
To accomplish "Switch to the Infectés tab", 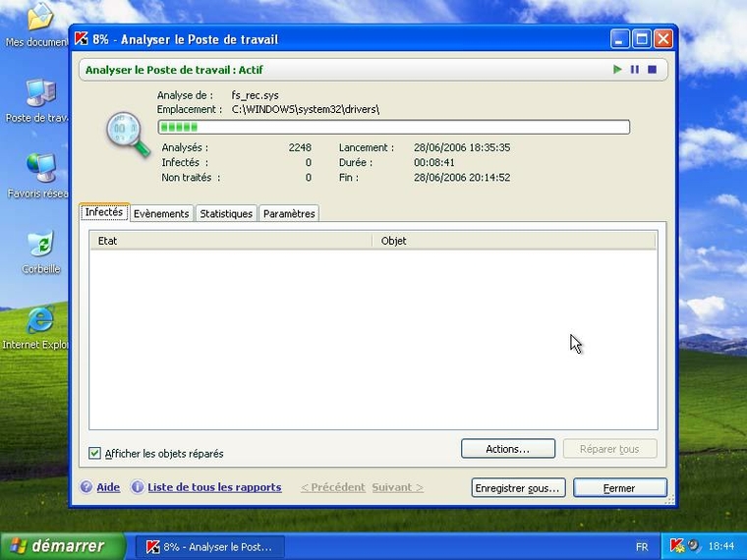I will 104,212.
